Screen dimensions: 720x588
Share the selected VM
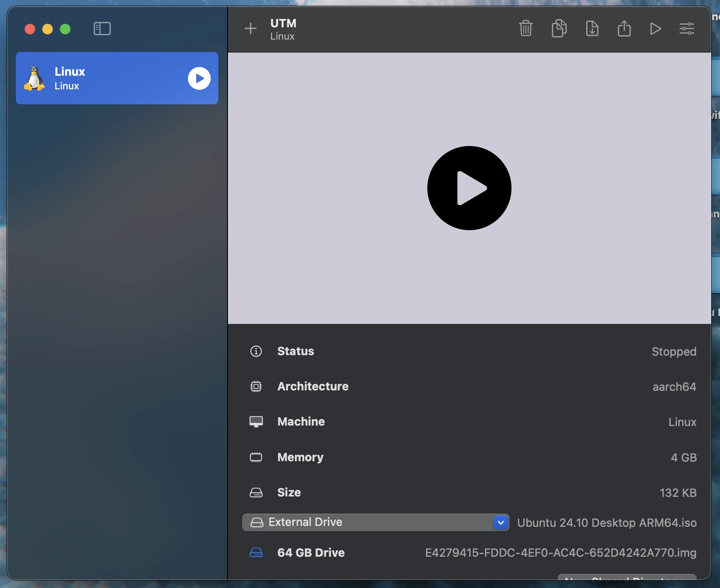[x=624, y=29]
